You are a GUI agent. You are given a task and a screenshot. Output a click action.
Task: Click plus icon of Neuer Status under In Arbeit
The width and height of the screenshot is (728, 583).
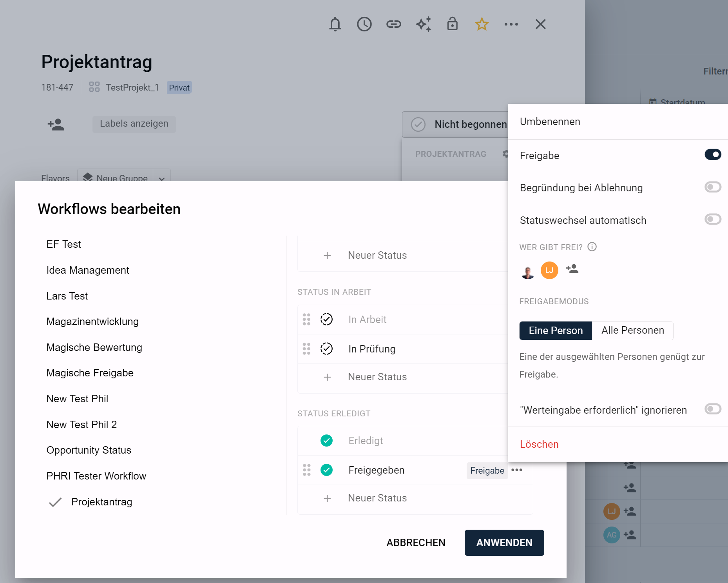327,377
